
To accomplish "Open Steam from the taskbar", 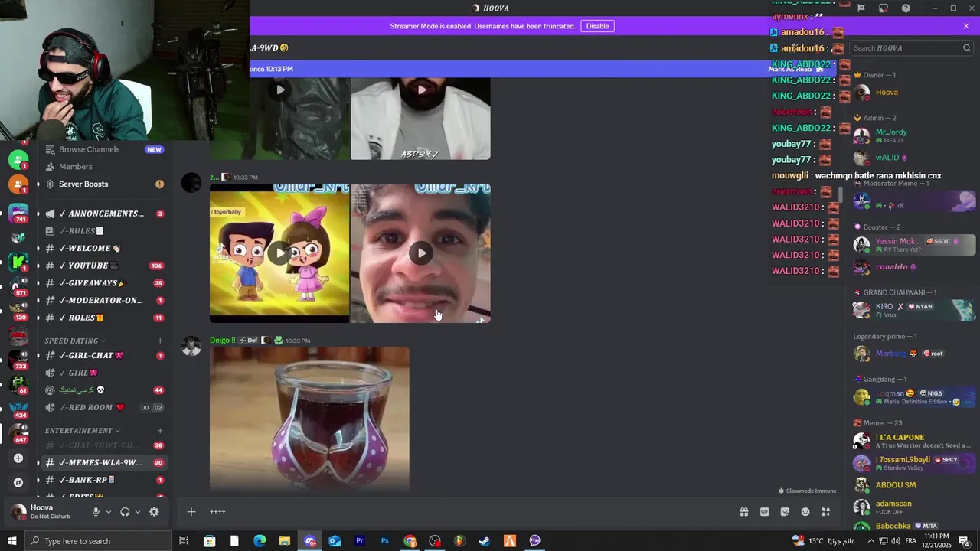I will tap(485, 541).
